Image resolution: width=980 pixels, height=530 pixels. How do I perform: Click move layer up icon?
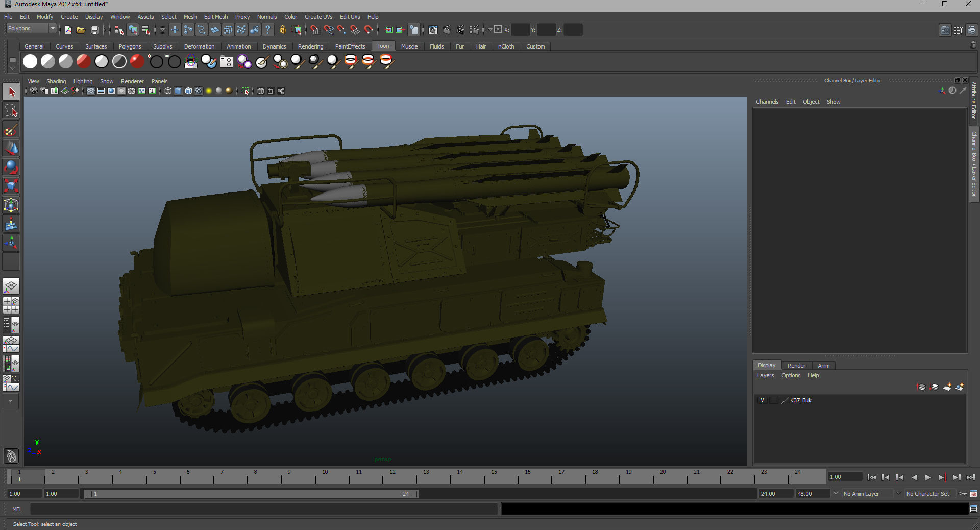click(921, 387)
